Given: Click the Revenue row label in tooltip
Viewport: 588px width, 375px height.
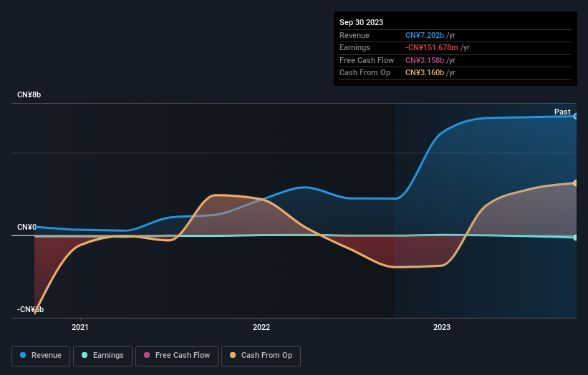Looking at the screenshot, I should pyautogui.click(x=355, y=35).
